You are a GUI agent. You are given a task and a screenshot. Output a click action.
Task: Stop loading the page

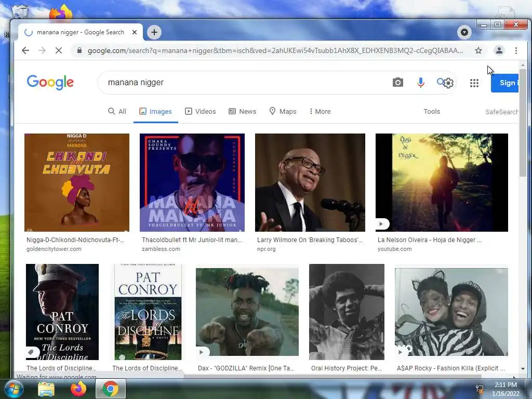click(59, 50)
